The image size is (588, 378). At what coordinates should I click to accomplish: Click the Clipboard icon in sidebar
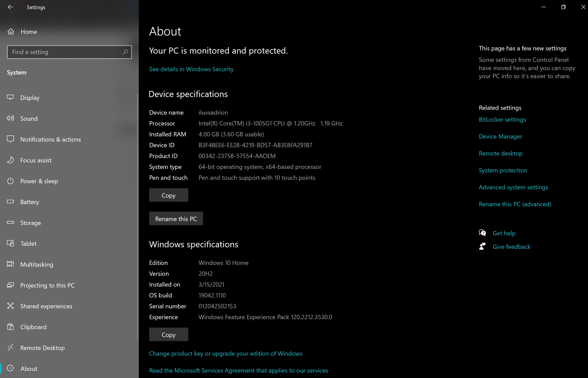[x=10, y=327]
